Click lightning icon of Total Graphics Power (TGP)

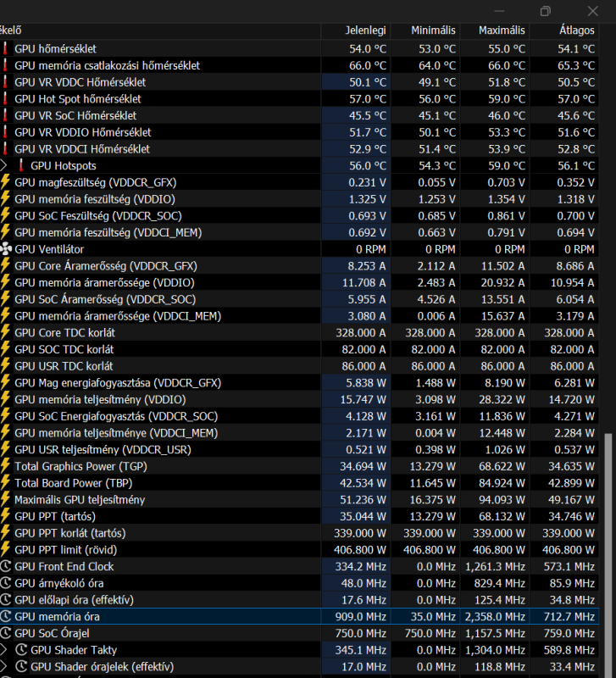coord(5,466)
